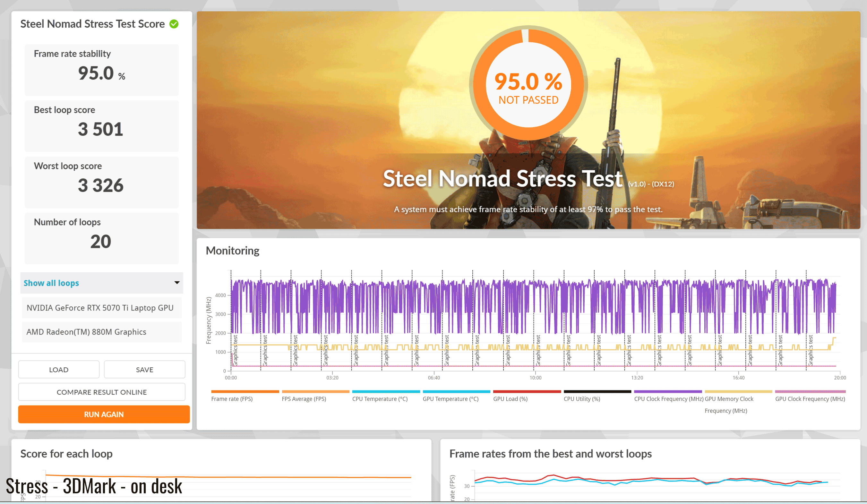Click the GPU Clock Frequency (MHz) label
The width and height of the screenshot is (867, 504).
pos(810,399)
